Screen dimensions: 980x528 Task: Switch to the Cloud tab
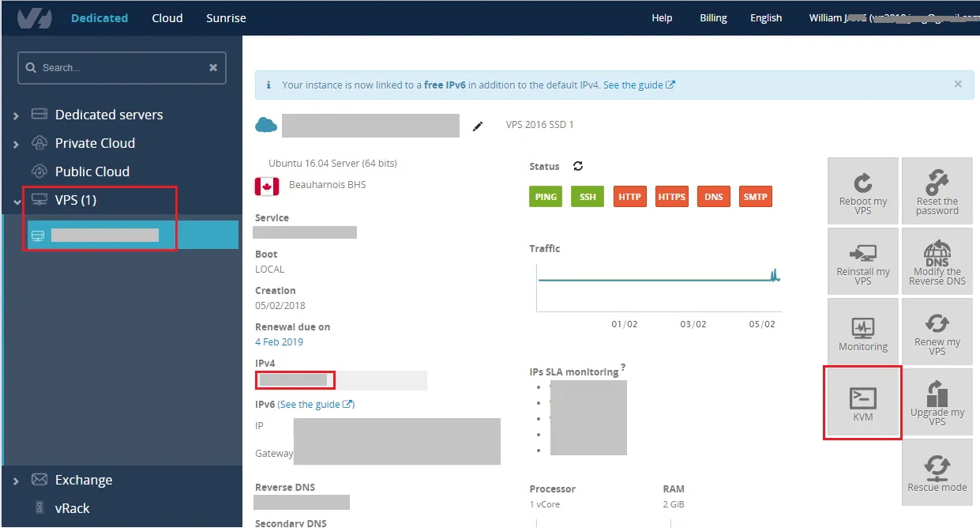tap(167, 17)
